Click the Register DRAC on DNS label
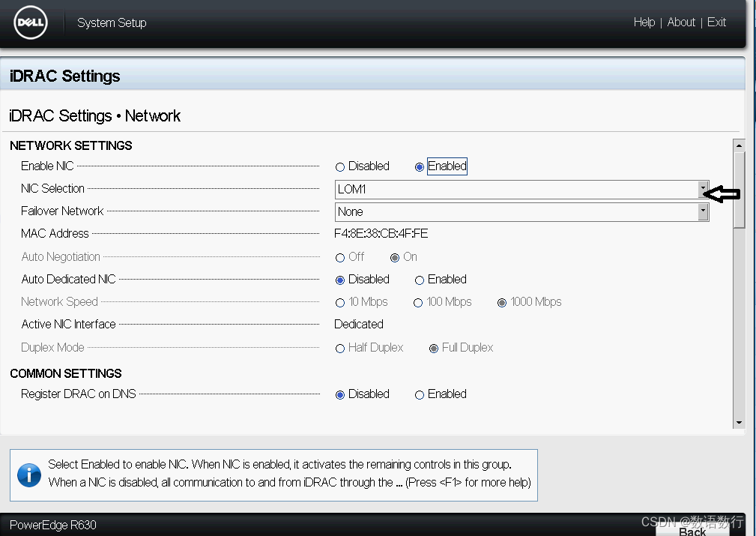 point(79,394)
